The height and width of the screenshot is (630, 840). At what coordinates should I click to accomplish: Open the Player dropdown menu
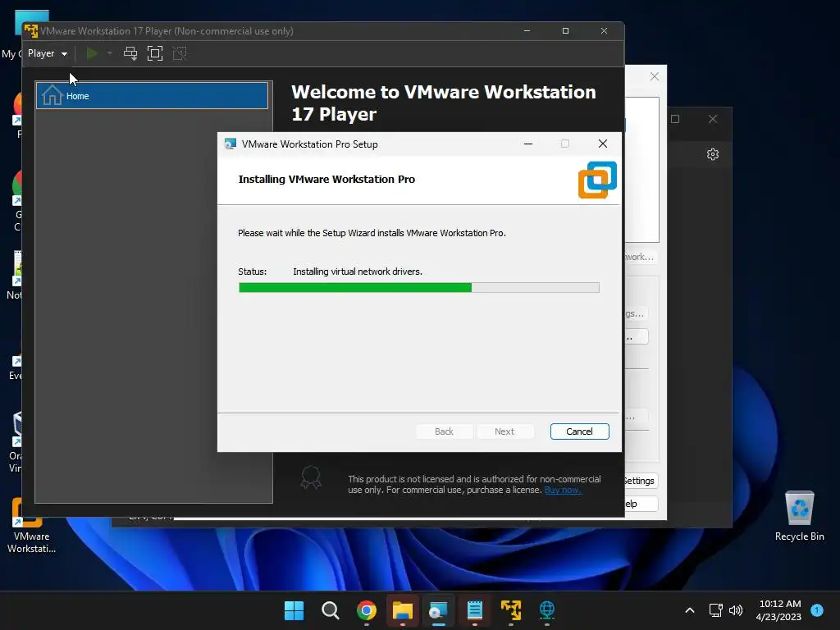[47, 53]
